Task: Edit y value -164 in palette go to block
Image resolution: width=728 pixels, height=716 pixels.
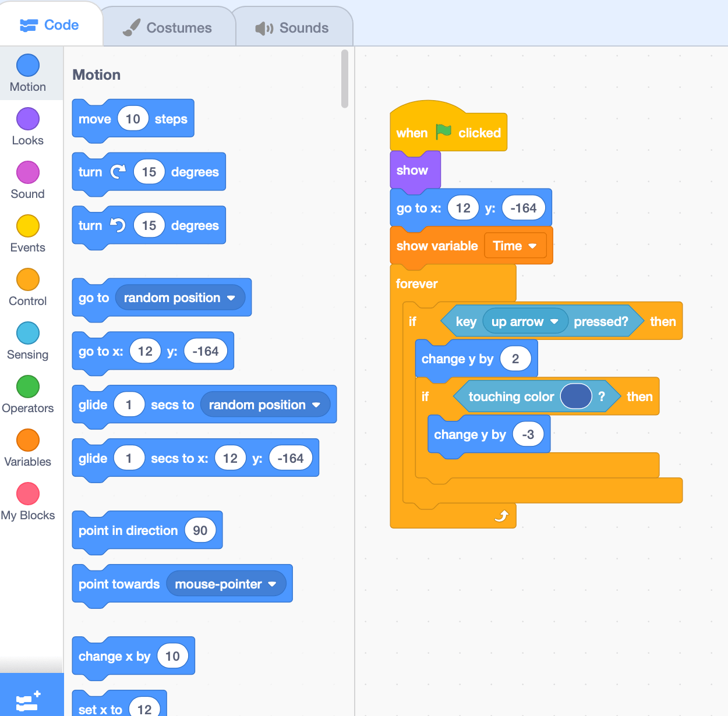Action: pos(206,351)
